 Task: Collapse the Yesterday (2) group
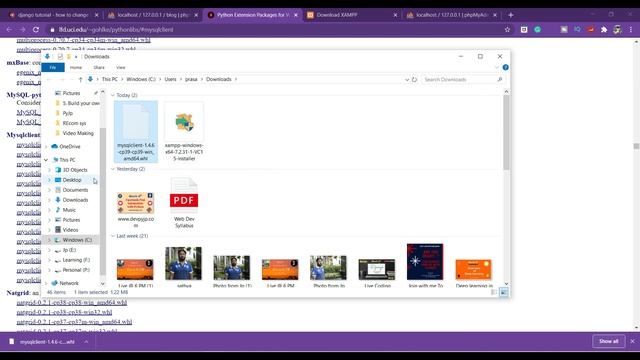(x=113, y=169)
